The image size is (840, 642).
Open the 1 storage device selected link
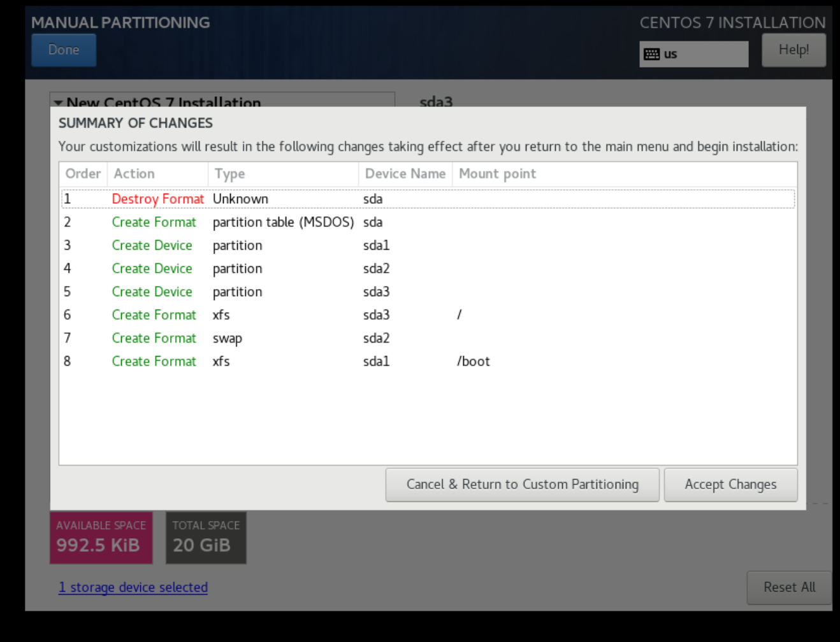[x=133, y=587]
